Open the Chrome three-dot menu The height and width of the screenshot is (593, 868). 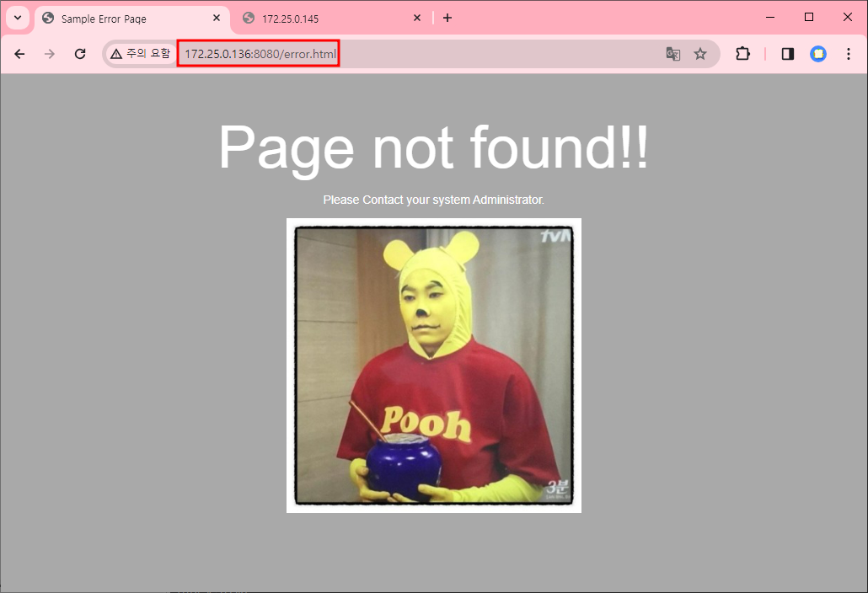848,54
